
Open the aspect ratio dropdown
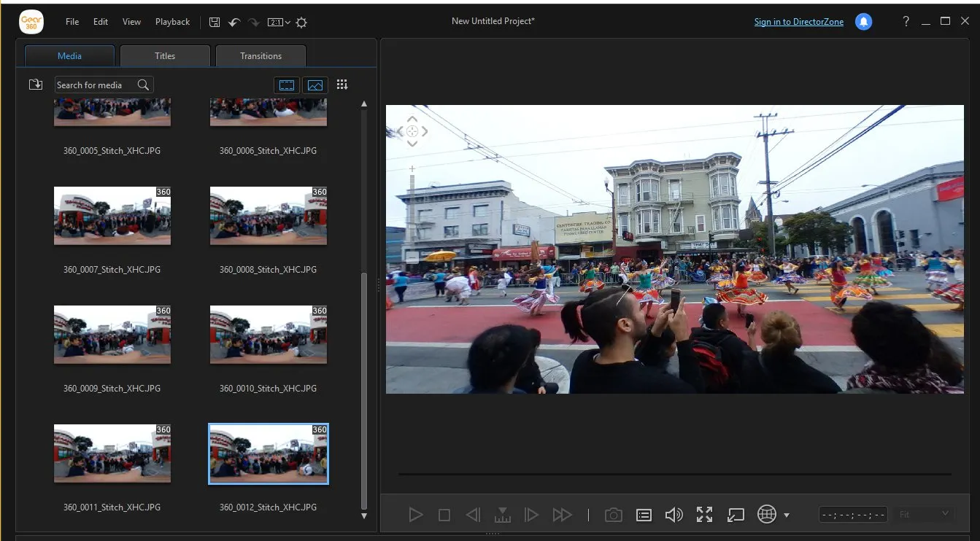coord(279,23)
